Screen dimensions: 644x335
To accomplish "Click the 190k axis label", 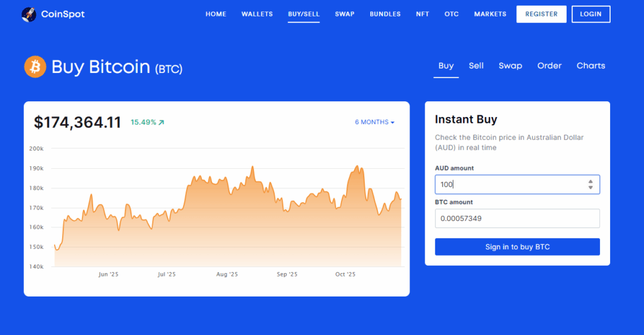I will coord(36,168).
